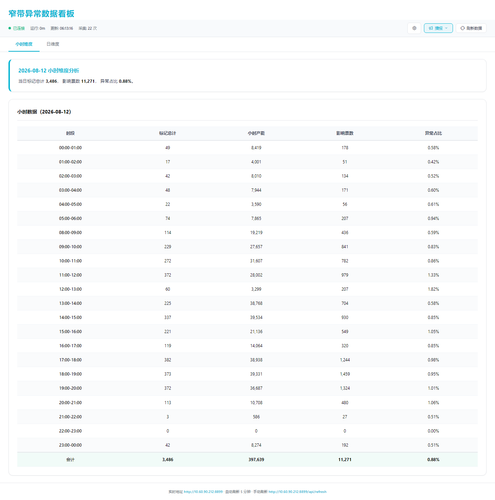This screenshot has height=500, width=495.
Task: Select the 23:00-00:00 time slot cell
Action: [70, 445]
